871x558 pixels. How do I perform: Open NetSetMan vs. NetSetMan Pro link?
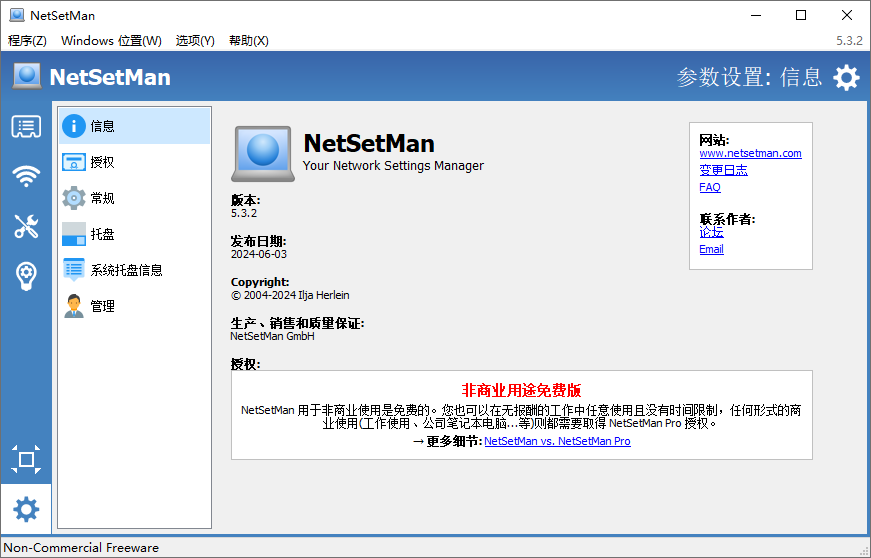(558, 441)
